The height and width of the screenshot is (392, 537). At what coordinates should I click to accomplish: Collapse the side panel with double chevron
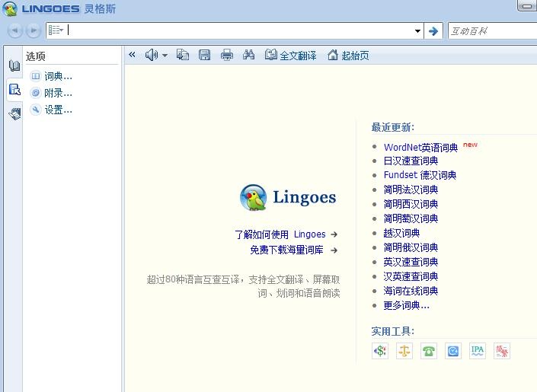(133, 55)
